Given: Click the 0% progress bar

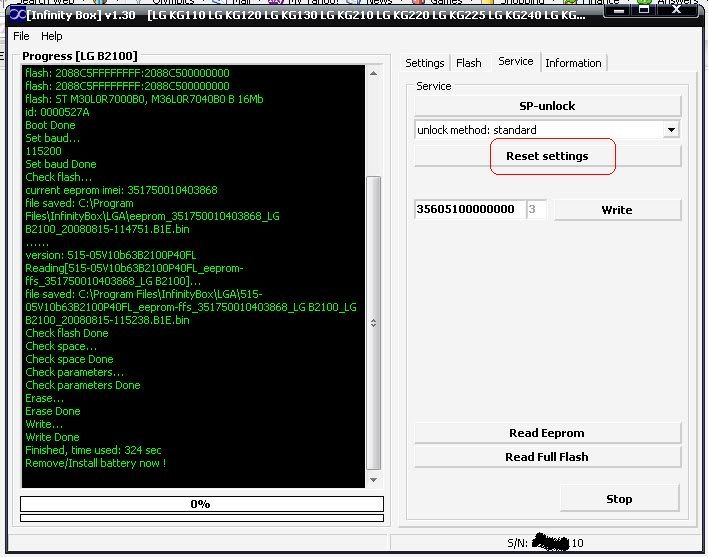Looking at the screenshot, I should point(202,504).
